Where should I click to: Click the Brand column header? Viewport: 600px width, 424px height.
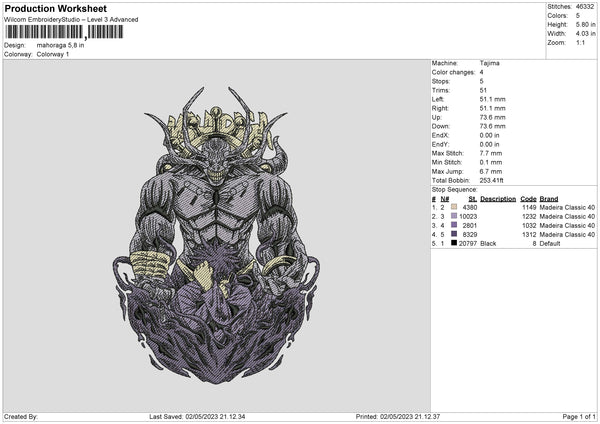tap(549, 199)
